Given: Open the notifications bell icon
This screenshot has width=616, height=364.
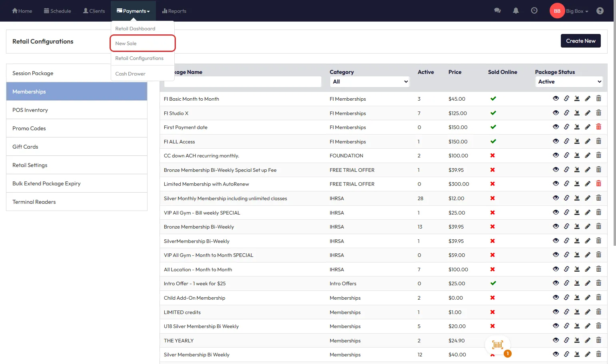Looking at the screenshot, I should pyautogui.click(x=516, y=11).
